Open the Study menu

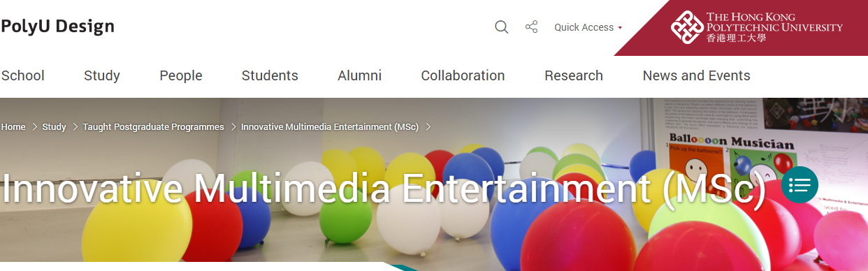pyautogui.click(x=102, y=75)
